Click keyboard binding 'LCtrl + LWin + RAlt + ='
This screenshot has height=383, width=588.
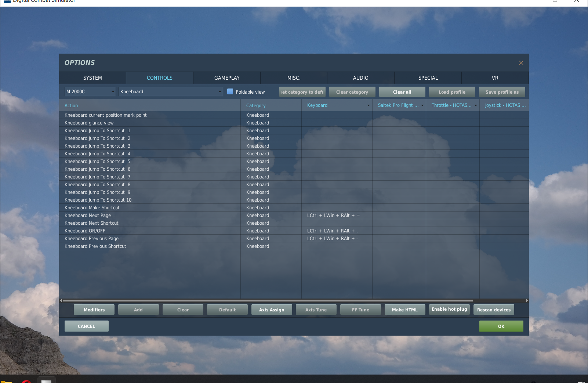(x=333, y=216)
